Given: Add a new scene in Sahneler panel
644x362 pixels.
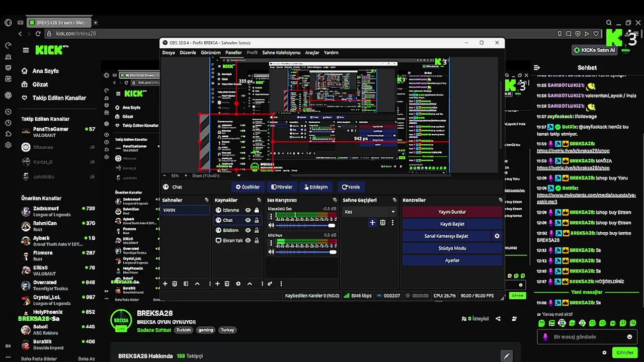Looking at the screenshot, I should 165,284.
